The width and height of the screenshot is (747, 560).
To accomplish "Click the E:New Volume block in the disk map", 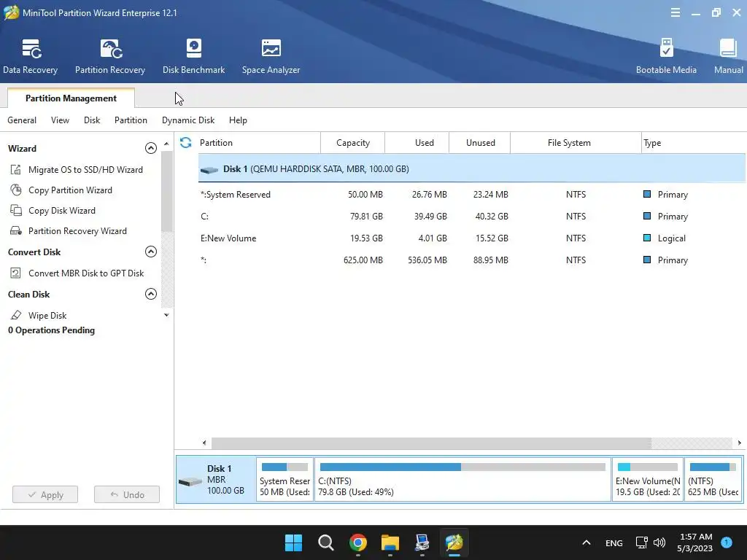I will 648,480.
